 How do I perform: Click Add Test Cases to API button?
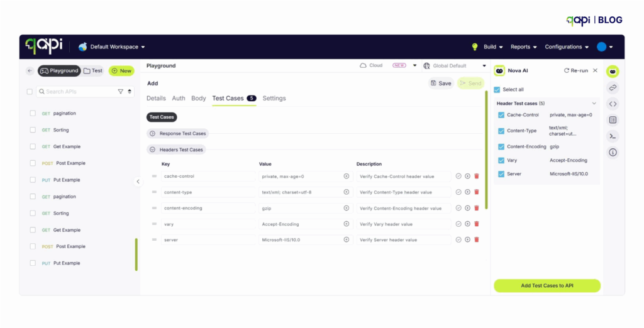pyautogui.click(x=547, y=286)
